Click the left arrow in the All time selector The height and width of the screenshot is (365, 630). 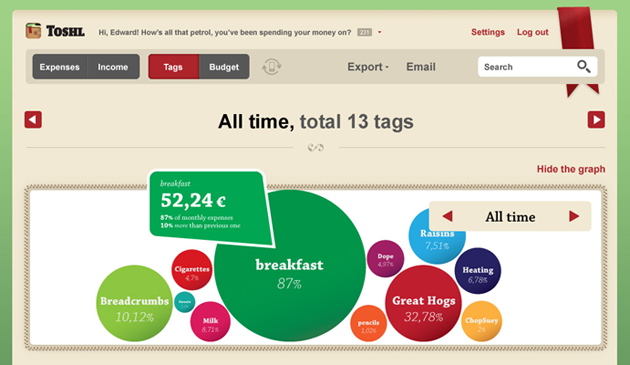click(x=448, y=216)
